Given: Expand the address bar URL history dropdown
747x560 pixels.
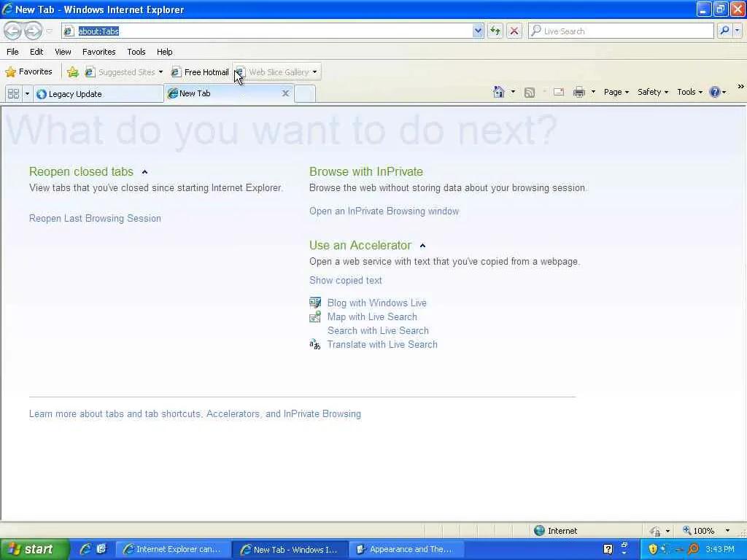Looking at the screenshot, I should point(478,31).
